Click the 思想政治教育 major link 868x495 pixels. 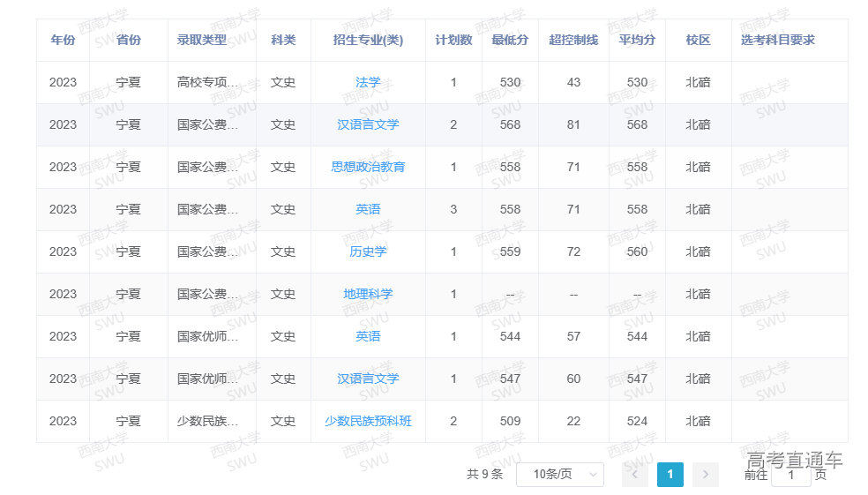pyautogui.click(x=368, y=167)
